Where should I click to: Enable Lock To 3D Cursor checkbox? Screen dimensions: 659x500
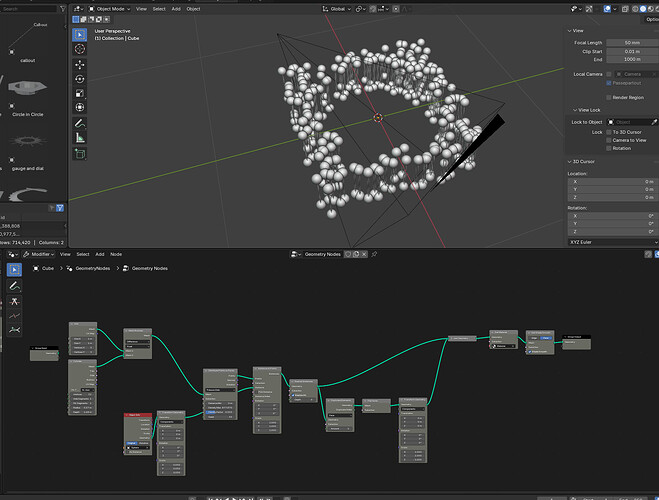coord(609,132)
